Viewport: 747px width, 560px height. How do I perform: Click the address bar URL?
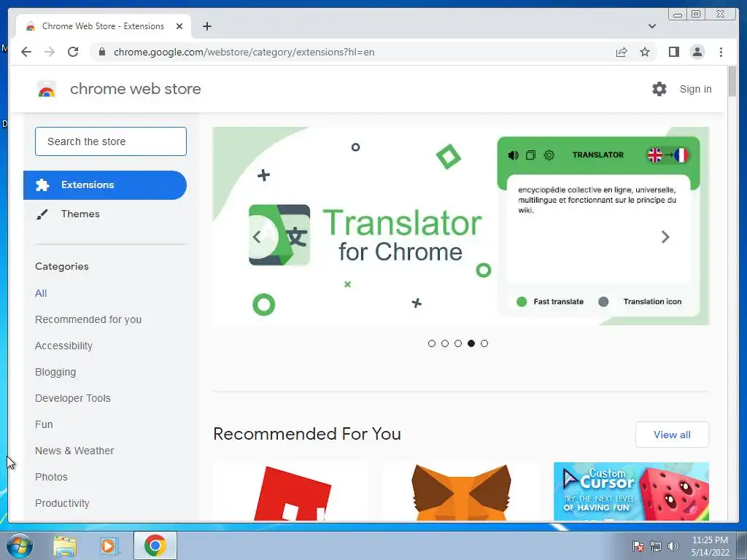pos(244,52)
